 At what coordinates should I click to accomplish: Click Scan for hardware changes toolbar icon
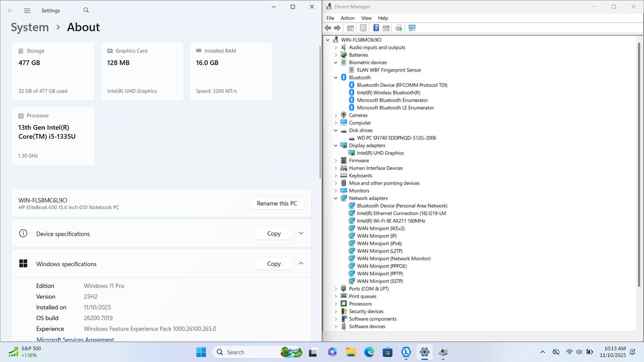pyautogui.click(x=412, y=28)
